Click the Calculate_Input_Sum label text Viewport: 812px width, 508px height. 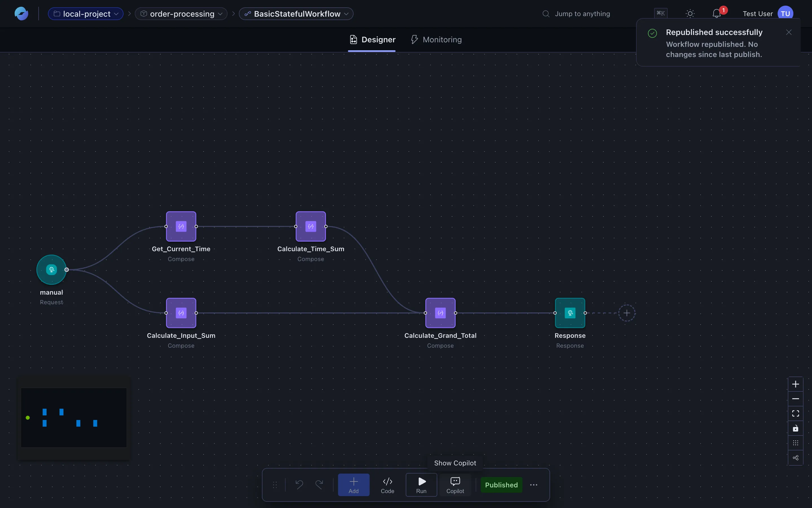tap(181, 336)
